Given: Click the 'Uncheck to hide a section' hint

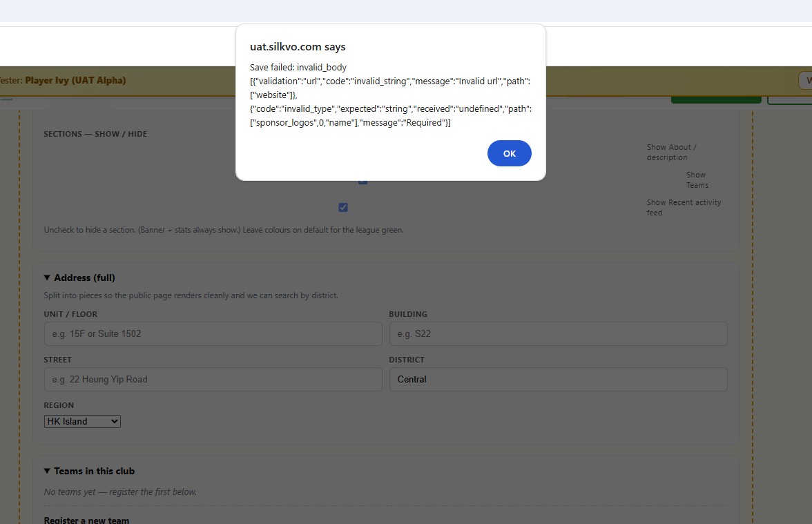Looking at the screenshot, I should (x=224, y=230).
